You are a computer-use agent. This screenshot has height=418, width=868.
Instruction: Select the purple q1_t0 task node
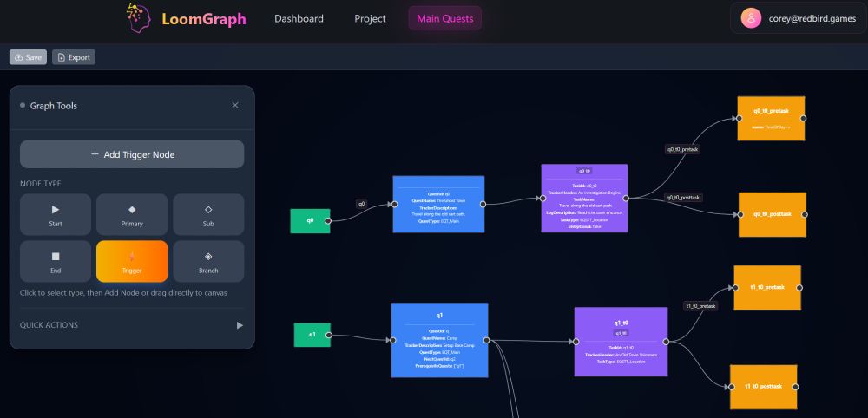[x=621, y=341]
